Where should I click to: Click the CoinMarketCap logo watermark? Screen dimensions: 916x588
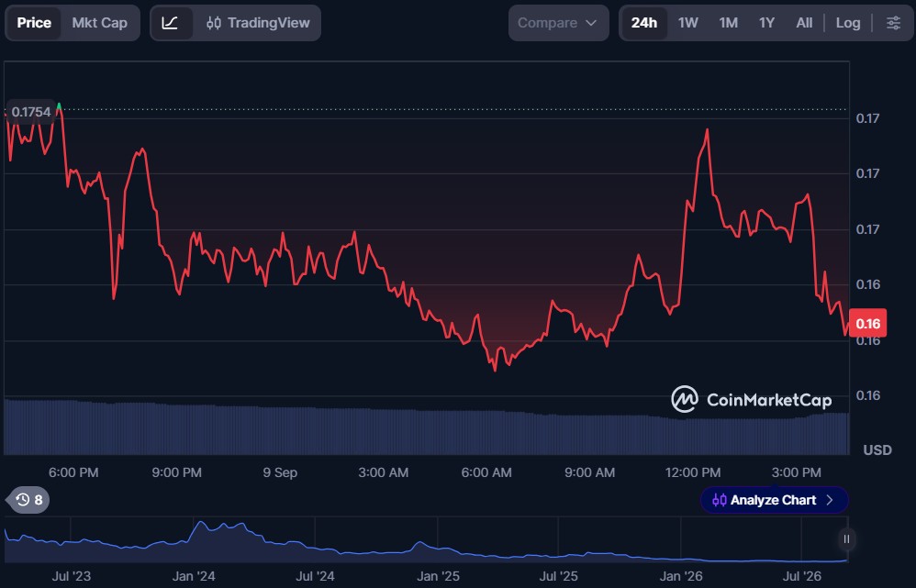click(x=752, y=399)
